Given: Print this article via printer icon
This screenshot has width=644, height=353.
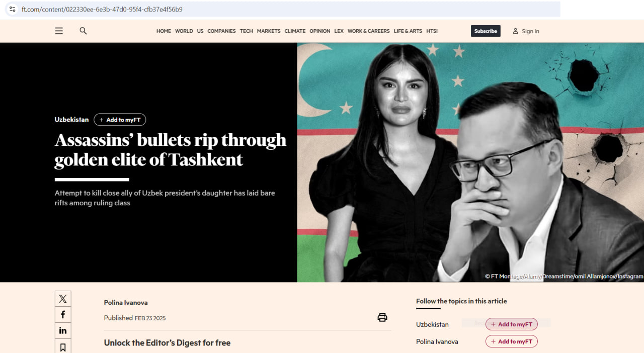Looking at the screenshot, I should click(x=382, y=317).
